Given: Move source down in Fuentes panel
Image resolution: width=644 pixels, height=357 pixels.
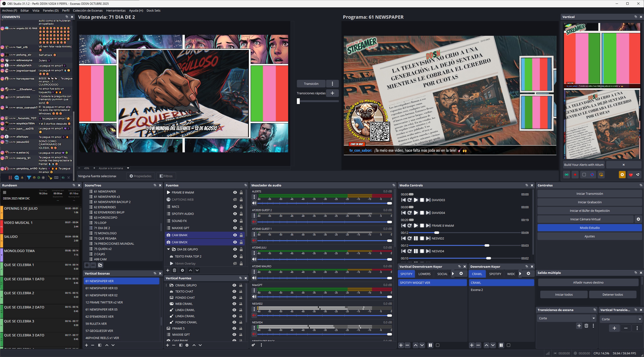Looking at the screenshot, I should point(197,270).
